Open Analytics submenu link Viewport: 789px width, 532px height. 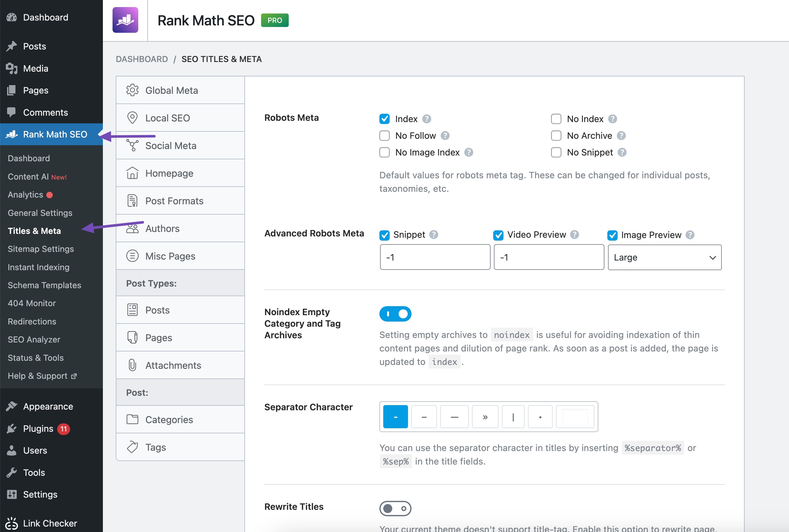point(30,194)
